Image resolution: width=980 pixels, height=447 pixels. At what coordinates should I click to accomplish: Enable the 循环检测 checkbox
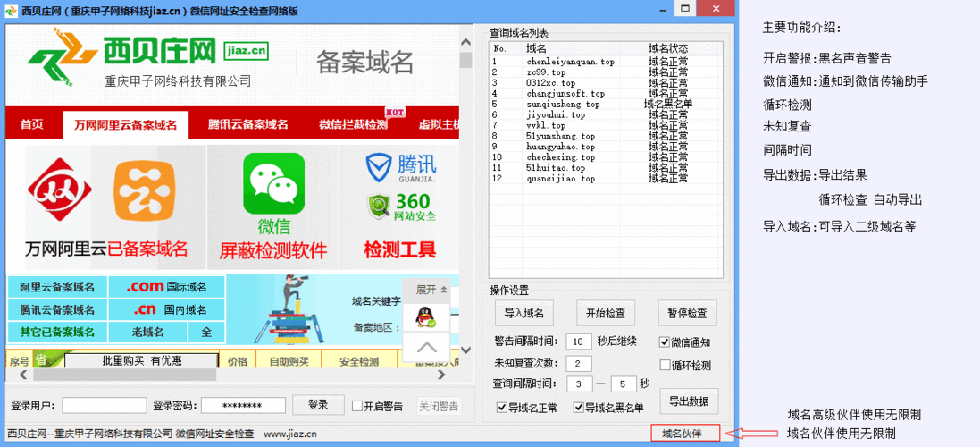point(665,365)
